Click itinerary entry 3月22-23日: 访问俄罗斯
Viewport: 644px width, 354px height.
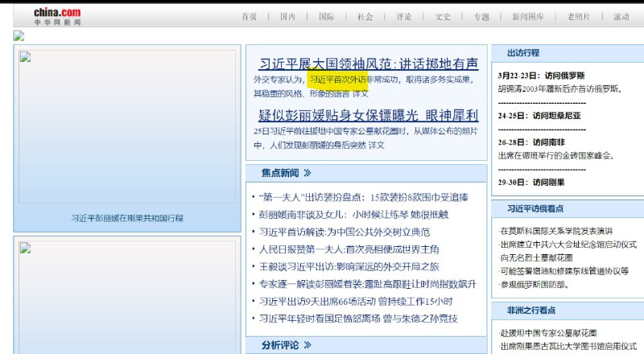(x=541, y=76)
